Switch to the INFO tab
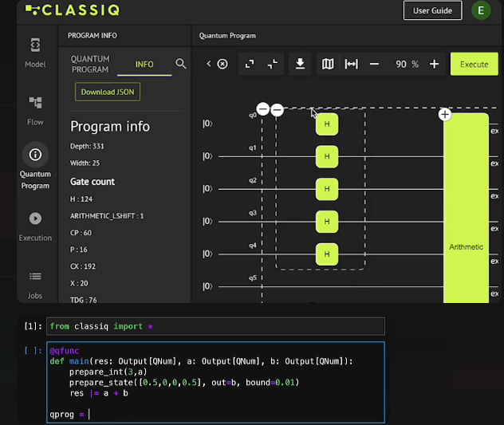 144,65
